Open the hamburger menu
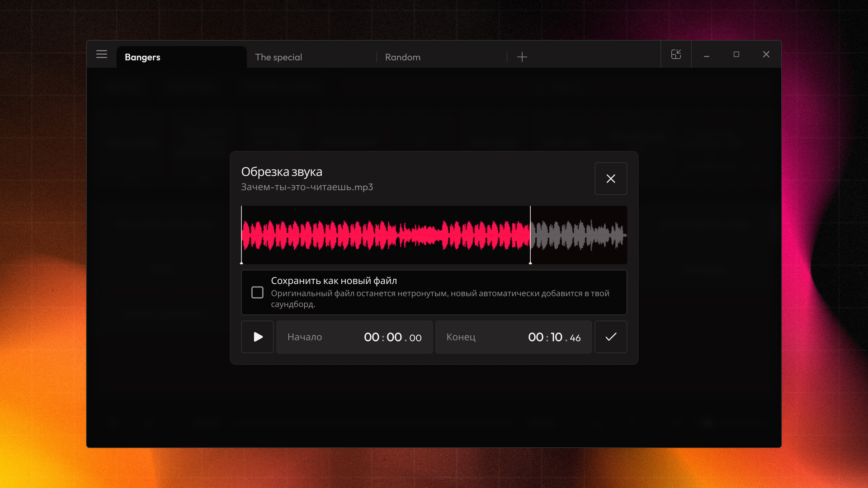 (x=102, y=54)
